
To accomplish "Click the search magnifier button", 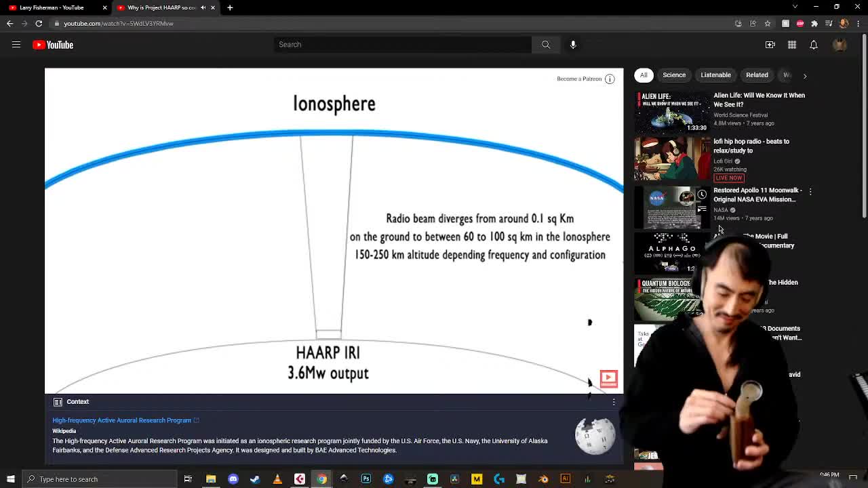I will click(x=546, y=45).
